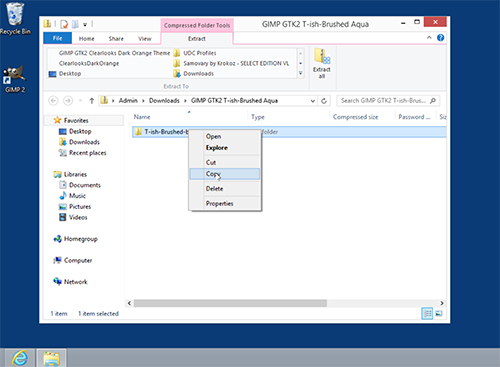Sort by the Password column header
The image size is (500, 367).
414,117
